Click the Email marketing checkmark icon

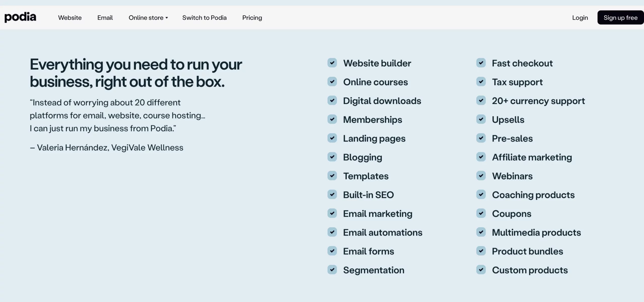point(332,213)
